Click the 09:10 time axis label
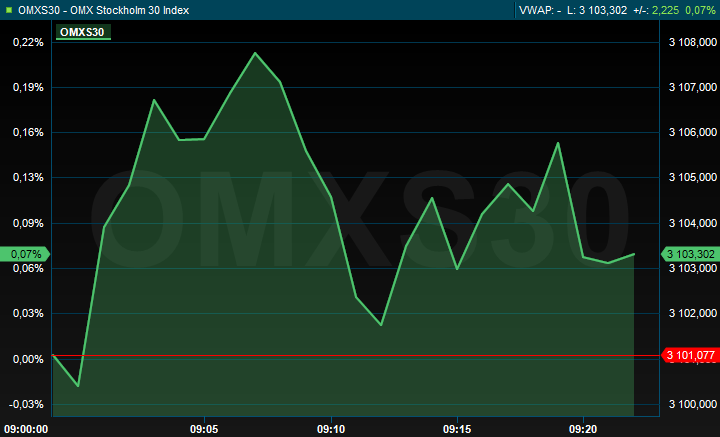The width and height of the screenshot is (720, 437). point(331,428)
